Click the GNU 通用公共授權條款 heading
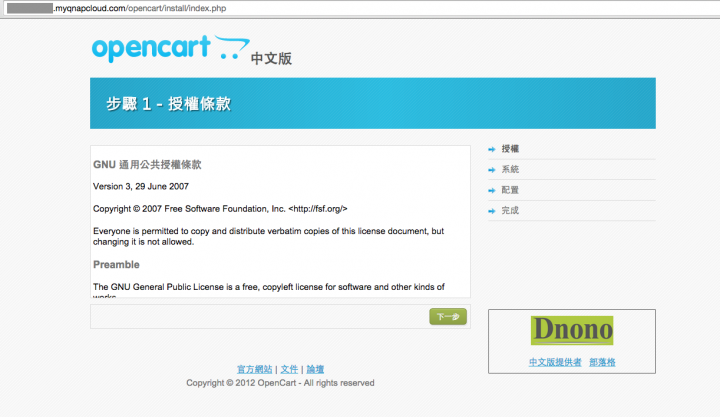 coord(147,165)
